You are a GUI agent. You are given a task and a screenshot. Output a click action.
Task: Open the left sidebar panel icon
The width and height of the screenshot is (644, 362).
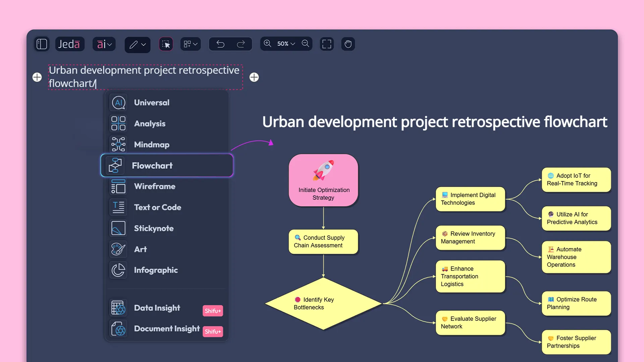(x=42, y=44)
